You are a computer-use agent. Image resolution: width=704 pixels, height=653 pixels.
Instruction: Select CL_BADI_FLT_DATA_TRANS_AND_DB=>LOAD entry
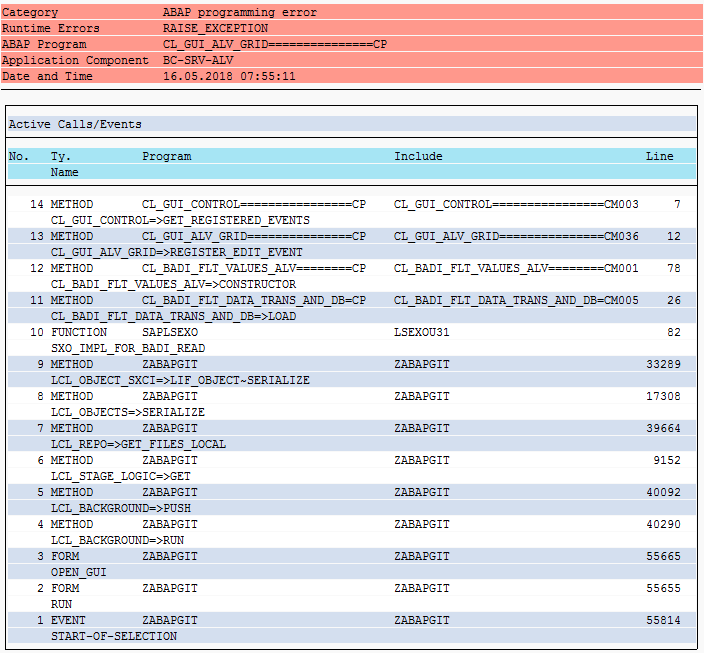(173, 317)
